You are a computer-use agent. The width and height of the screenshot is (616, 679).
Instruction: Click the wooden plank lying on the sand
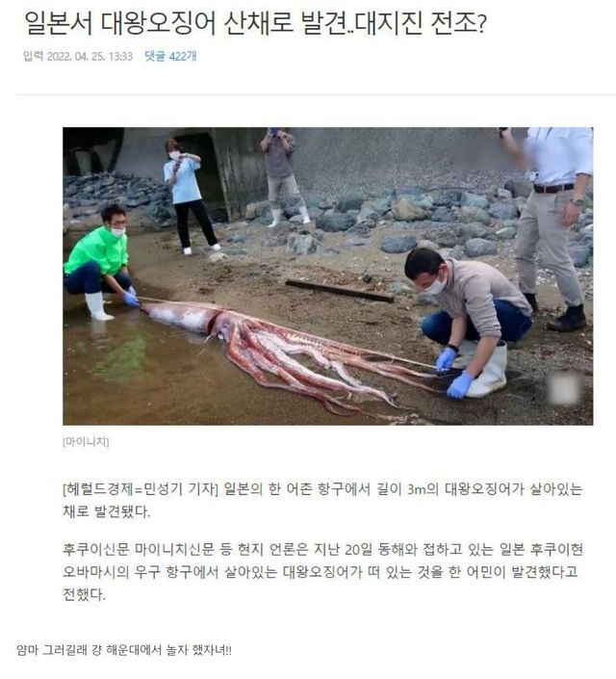click(340, 290)
